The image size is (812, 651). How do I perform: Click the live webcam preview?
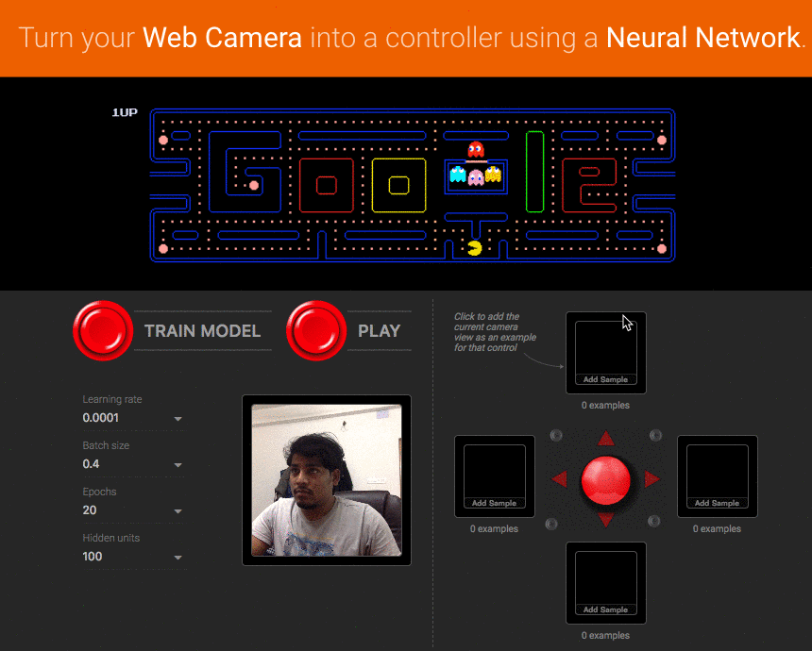(327, 480)
